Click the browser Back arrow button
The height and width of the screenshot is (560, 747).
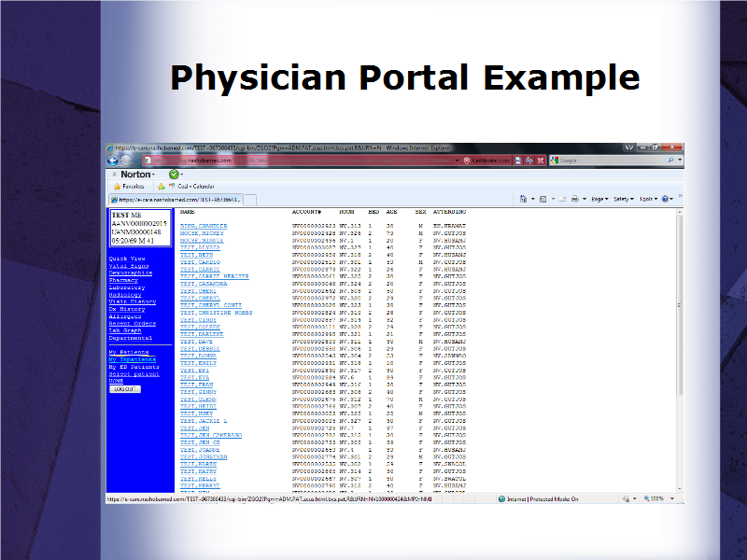(x=113, y=161)
